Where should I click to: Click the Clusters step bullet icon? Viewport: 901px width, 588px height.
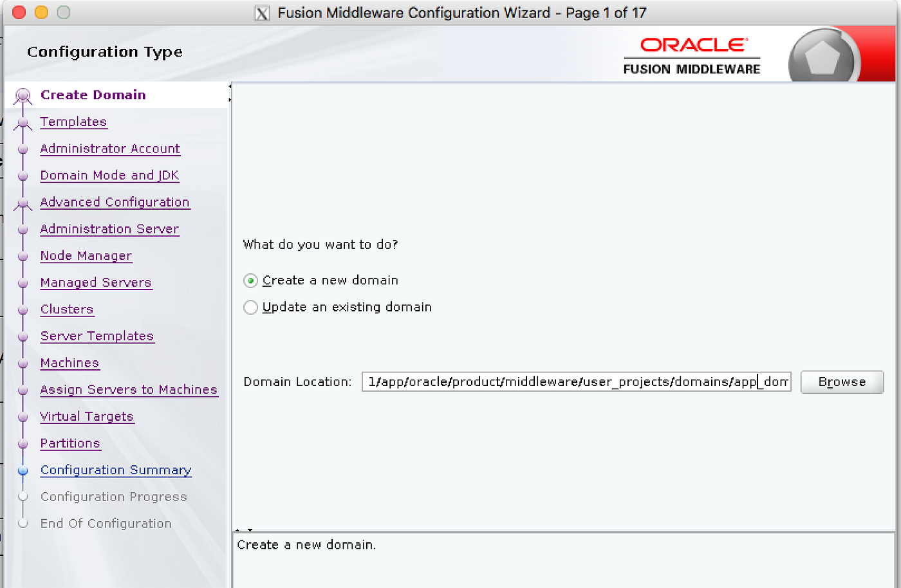(23, 310)
